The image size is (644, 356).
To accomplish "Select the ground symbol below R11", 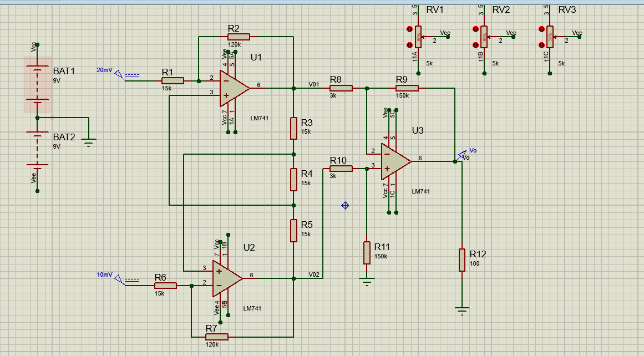I will 367,283.
